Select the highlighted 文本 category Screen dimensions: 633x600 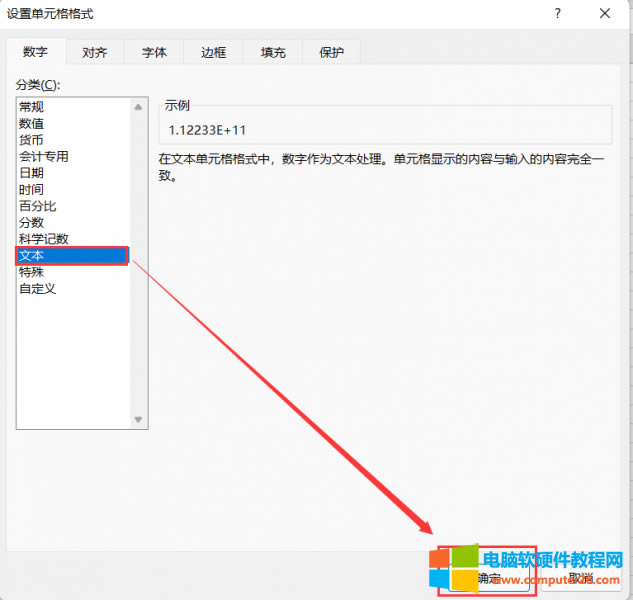click(x=72, y=256)
